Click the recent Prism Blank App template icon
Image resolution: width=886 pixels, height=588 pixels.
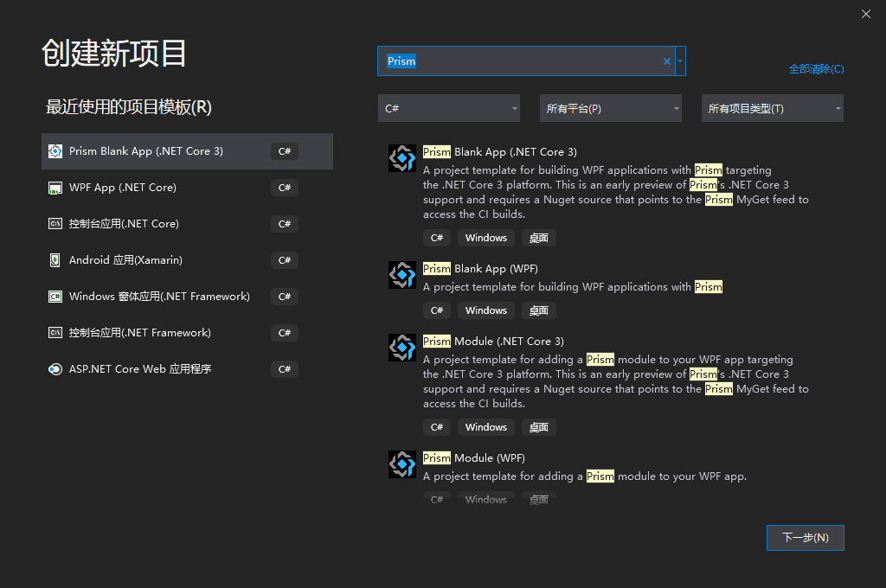pos(55,151)
